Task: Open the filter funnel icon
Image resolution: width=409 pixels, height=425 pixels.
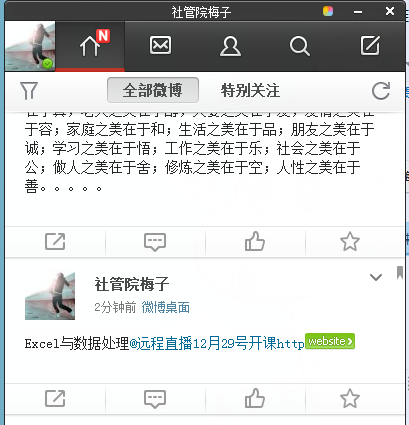Action: [29, 91]
